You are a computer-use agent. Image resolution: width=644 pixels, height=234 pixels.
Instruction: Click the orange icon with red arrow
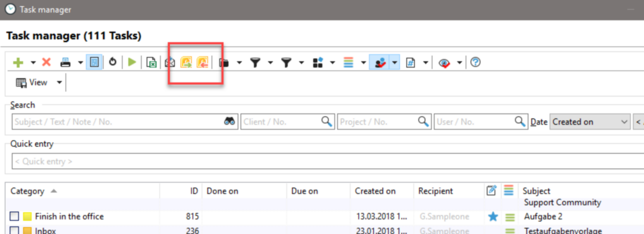coord(202,63)
